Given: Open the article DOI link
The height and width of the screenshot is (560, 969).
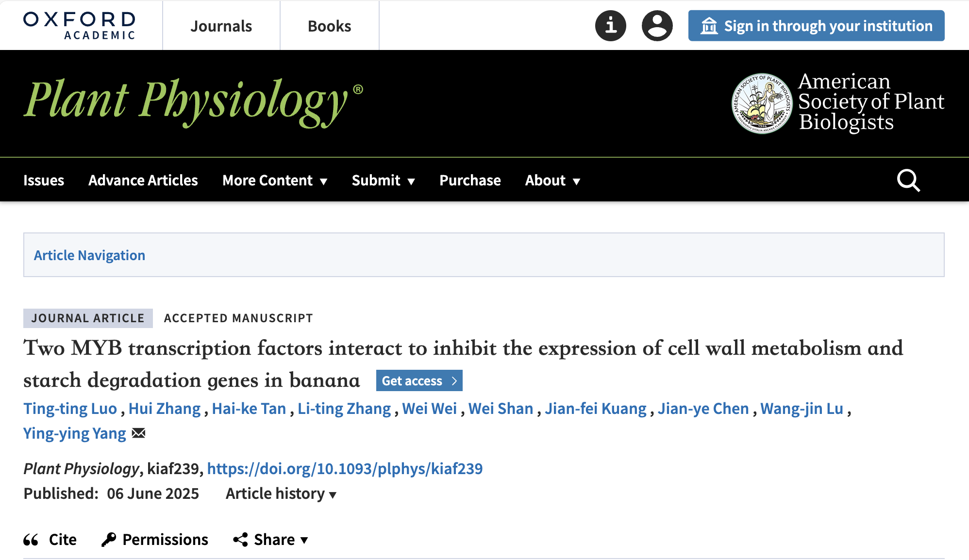Looking at the screenshot, I should (345, 468).
